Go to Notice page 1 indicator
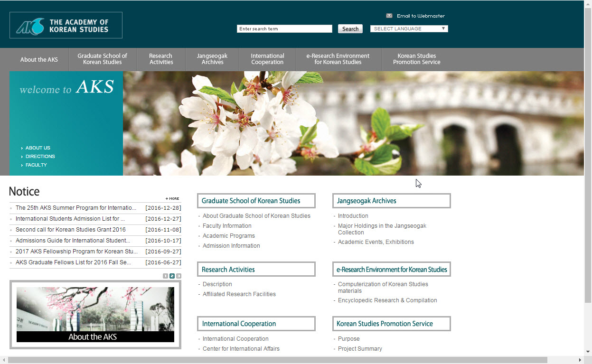Image resolution: width=592 pixels, height=364 pixels. pos(165,276)
